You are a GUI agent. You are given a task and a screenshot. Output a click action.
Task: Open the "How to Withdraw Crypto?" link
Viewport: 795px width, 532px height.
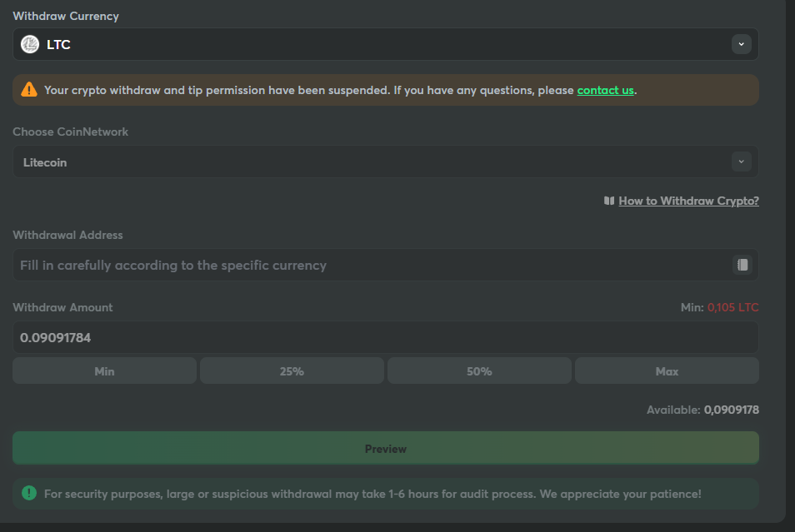(688, 201)
